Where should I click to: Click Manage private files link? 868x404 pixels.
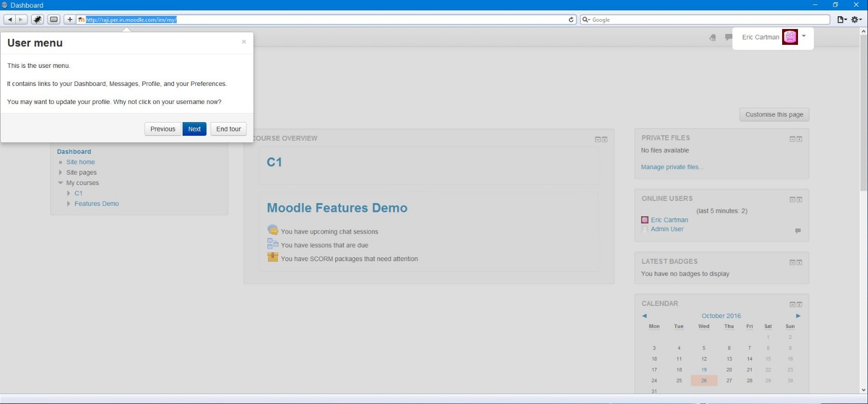tap(672, 167)
